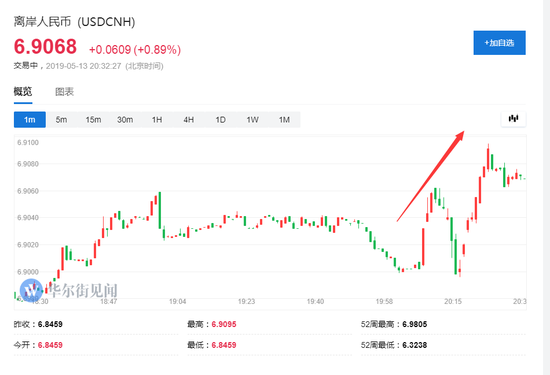Click the title 离岸人民币 (USDCNH)
This screenshot has height=375, width=550.
pos(74,22)
